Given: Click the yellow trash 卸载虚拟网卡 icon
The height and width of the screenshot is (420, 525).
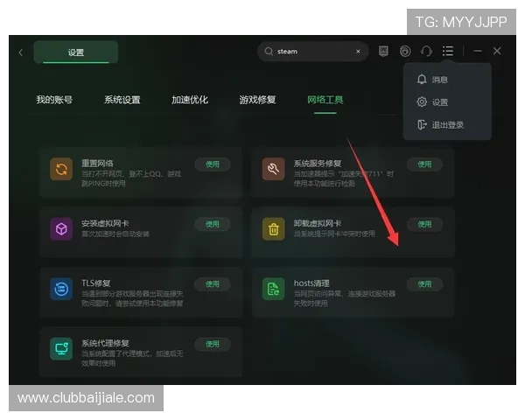Looking at the screenshot, I should pyautogui.click(x=274, y=229).
